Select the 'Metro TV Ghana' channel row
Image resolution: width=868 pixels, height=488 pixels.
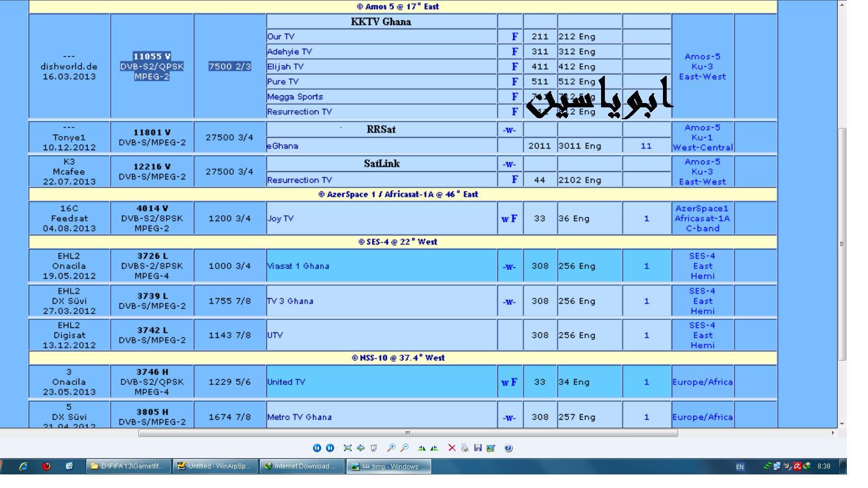coord(381,417)
